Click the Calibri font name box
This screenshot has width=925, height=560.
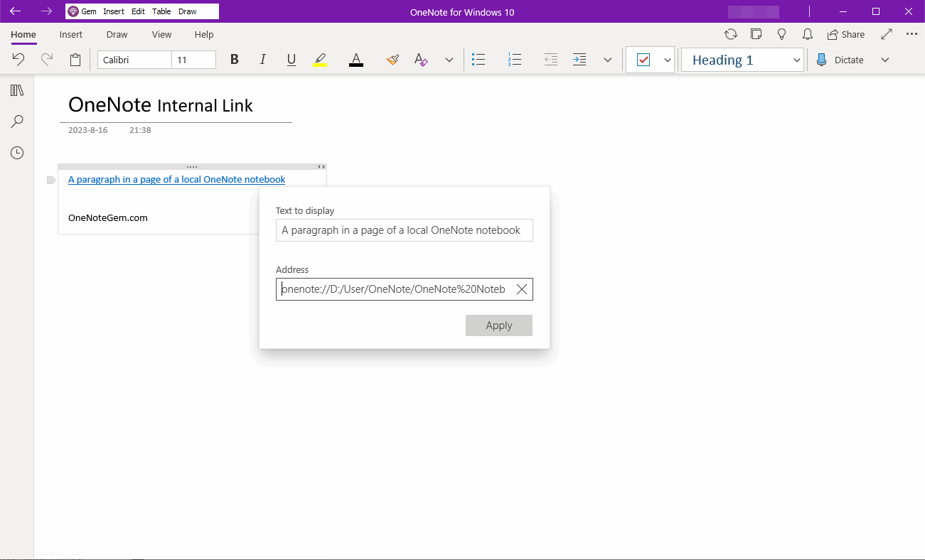(x=134, y=60)
